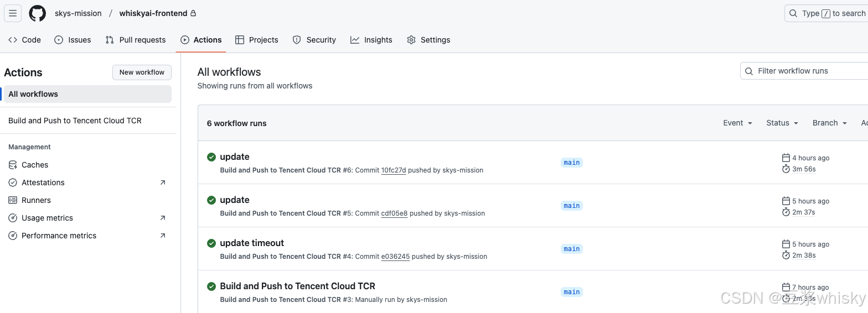The image size is (868, 313).
Task: Open whiskyai-frontend repository link
Action: click(x=153, y=13)
